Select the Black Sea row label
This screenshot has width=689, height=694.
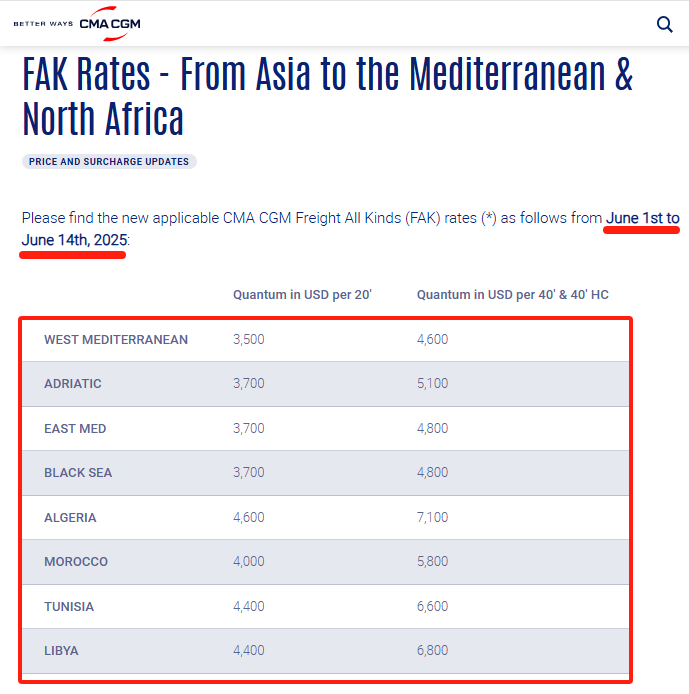pyautogui.click(x=78, y=473)
